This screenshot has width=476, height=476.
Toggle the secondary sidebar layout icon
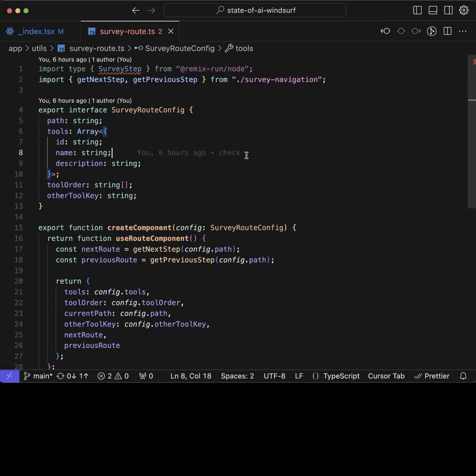(x=448, y=11)
